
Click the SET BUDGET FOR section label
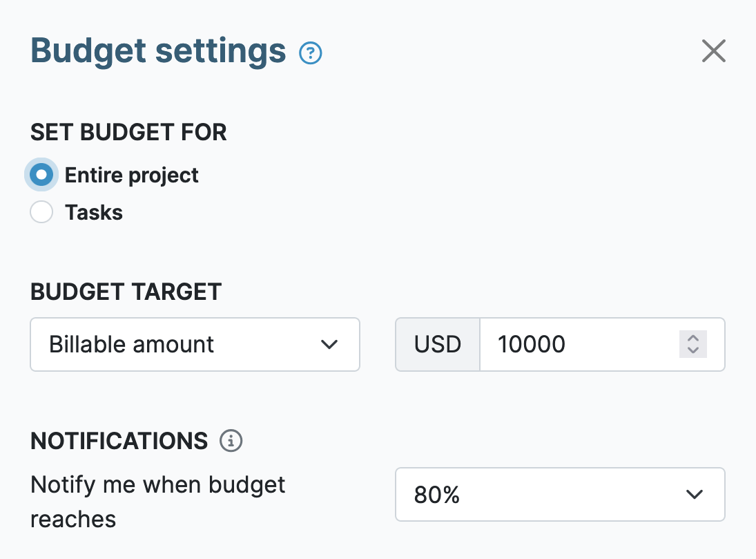(x=128, y=132)
